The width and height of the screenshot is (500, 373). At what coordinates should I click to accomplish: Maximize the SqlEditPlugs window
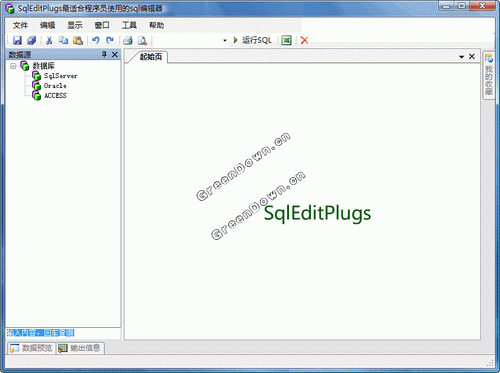[462, 6]
